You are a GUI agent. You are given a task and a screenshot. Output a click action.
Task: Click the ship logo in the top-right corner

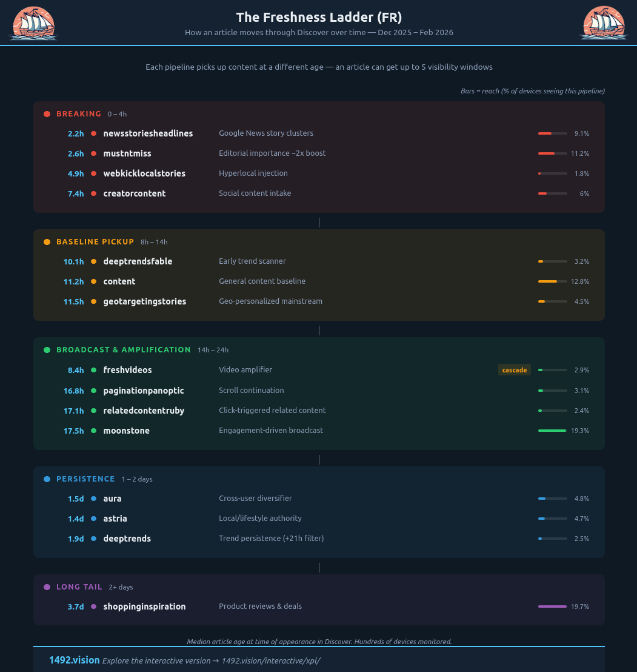click(x=604, y=23)
